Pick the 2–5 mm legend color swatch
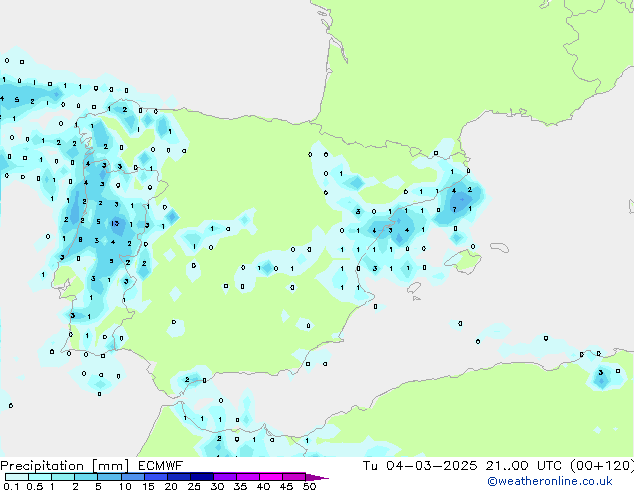Image resolution: width=634 pixels, height=490 pixels. (x=86, y=477)
